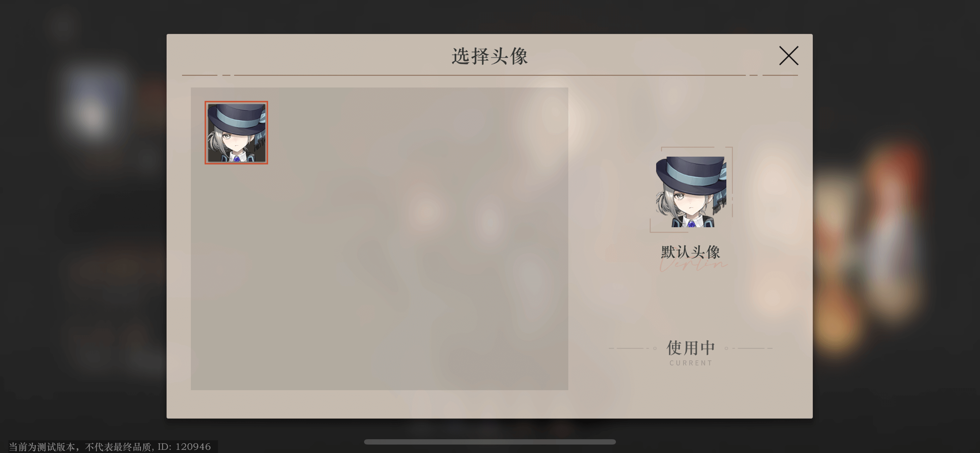980x453 pixels.
Task: Close the 选择头像 dialog with the X
Action: 789,56
